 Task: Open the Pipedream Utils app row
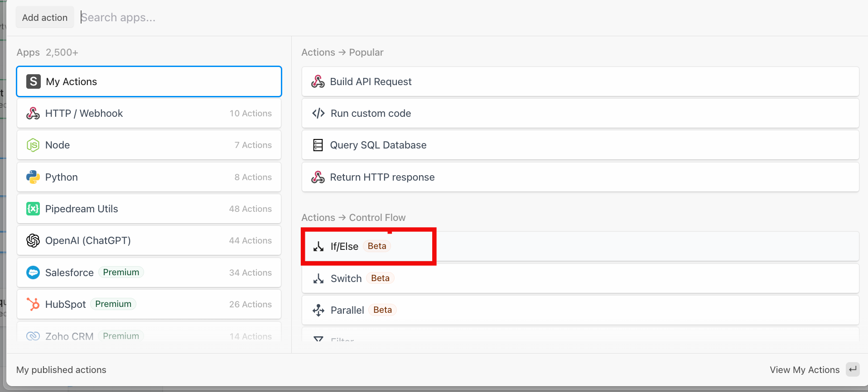click(x=149, y=209)
